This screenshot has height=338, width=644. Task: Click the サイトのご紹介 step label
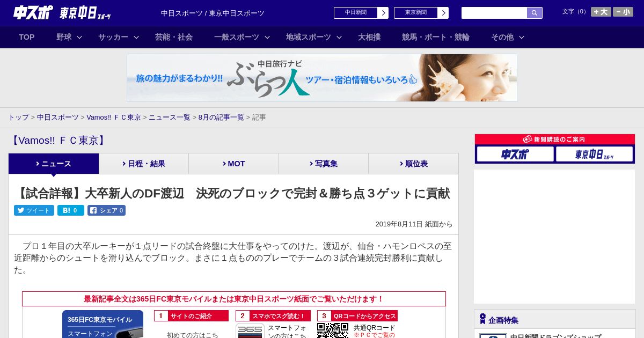191,316
